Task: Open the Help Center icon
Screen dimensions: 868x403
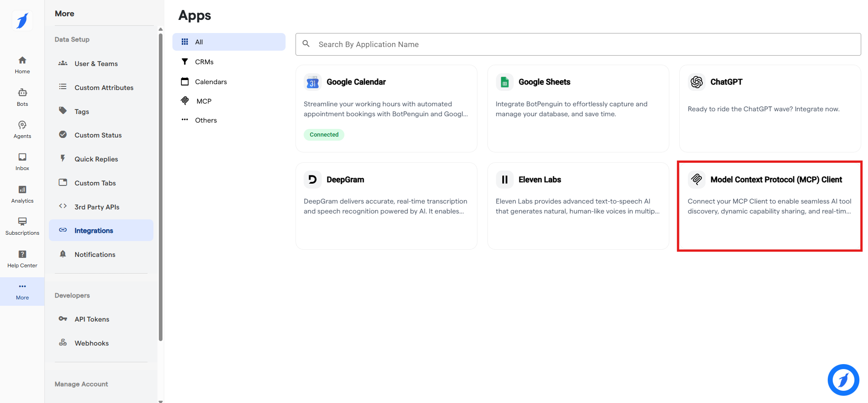Action: click(22, 259)
